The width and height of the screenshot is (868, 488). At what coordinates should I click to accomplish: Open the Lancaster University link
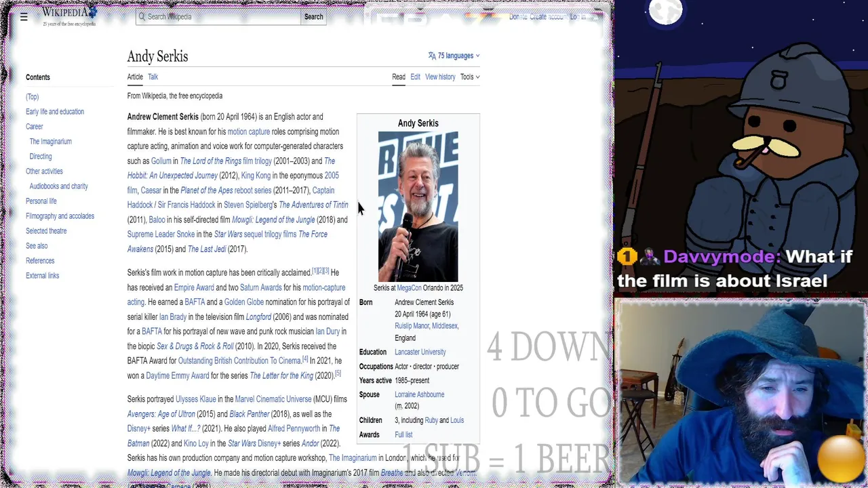tap(420, 352)
